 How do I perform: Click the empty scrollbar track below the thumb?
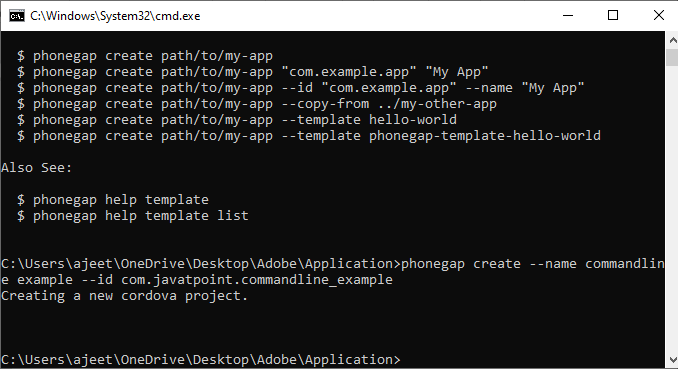[x=672, y=208]
